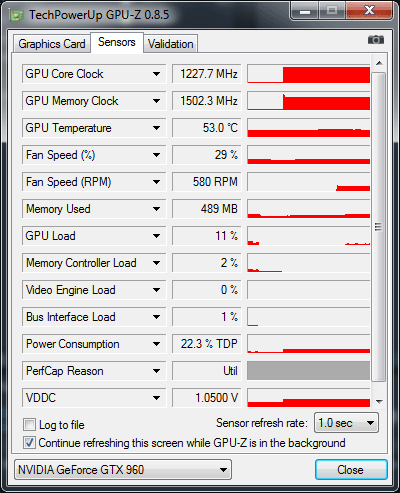Viewport: 400px width, 493px height.
Task: Switch to the Validation tab
Action: click(x=171, y=44)
